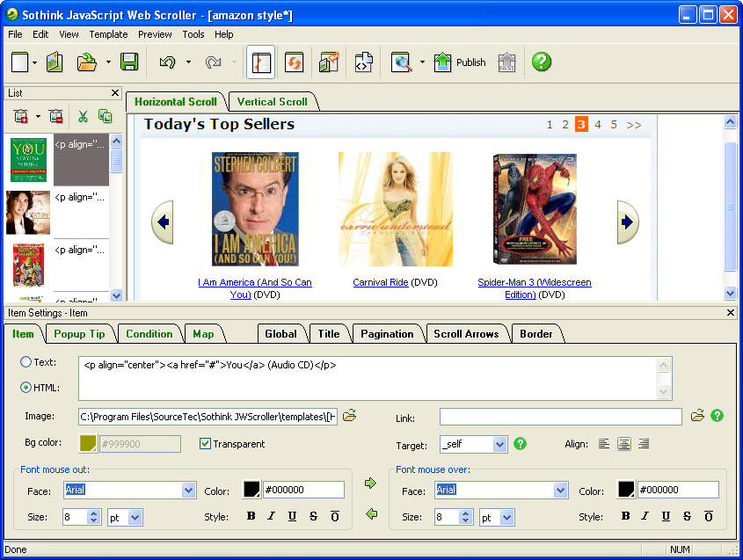This screenshot has width=743, height=560.
Task: Open the Template menu
Action: click(108, 34)
